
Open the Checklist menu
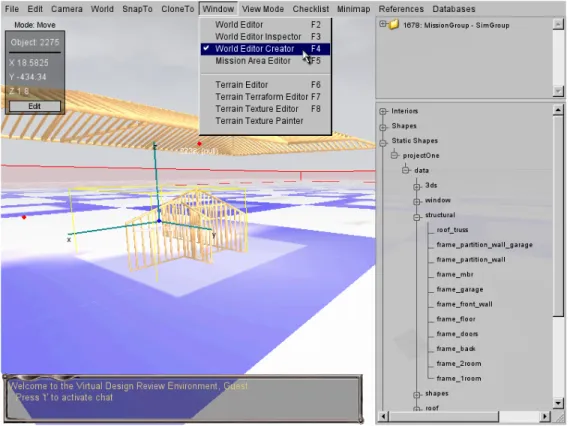[311, 9]
